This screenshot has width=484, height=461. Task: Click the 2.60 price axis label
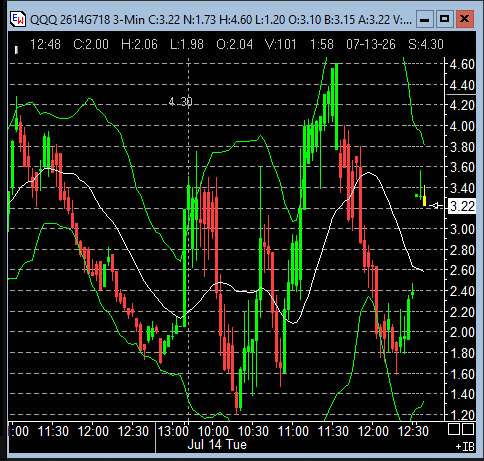[462, 270]
